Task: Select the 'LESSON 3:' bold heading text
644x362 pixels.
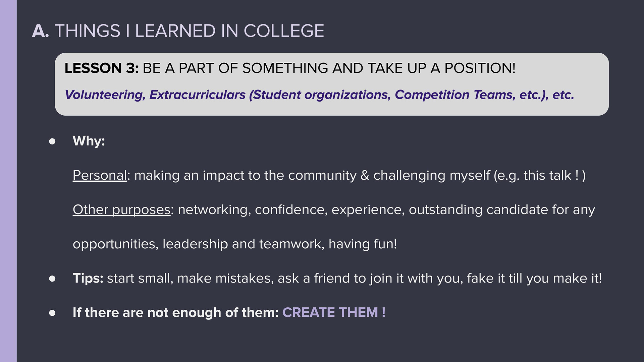Action: [102, 68]
